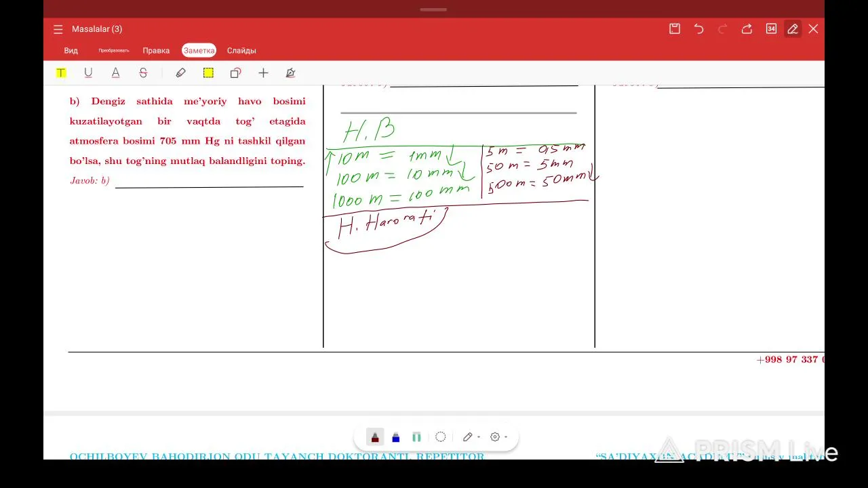This screenshot has height=488, width=868.
Task: Tap the drag handle at the top edge
Action: (433, 9)
